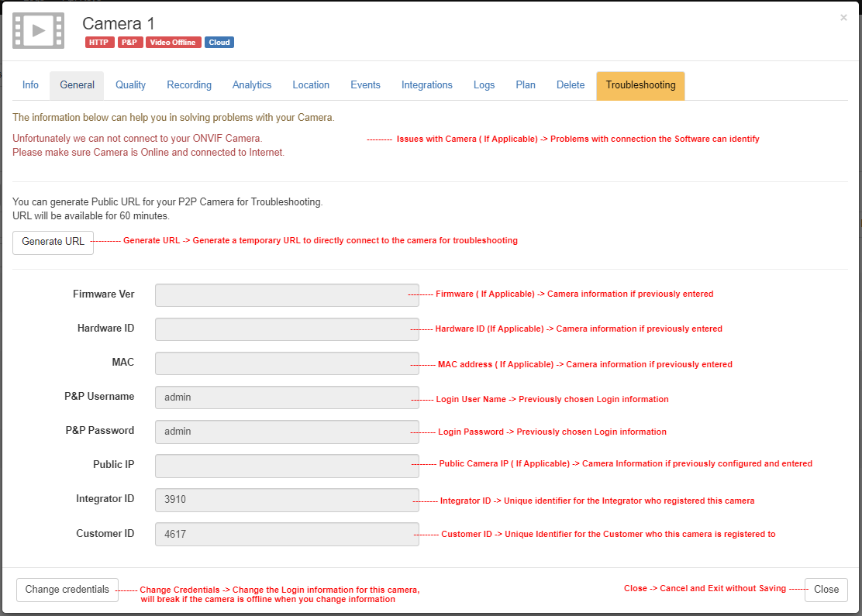
Task: Click the ONVIF Camera connection error message
Action: [137, 139]
